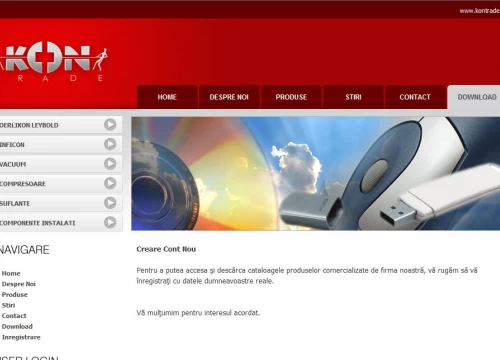The height and width of the screenshot is (360, 500).
Task: Click the arrow icon beside Compresoare
Action: click(x=110, y=183)
